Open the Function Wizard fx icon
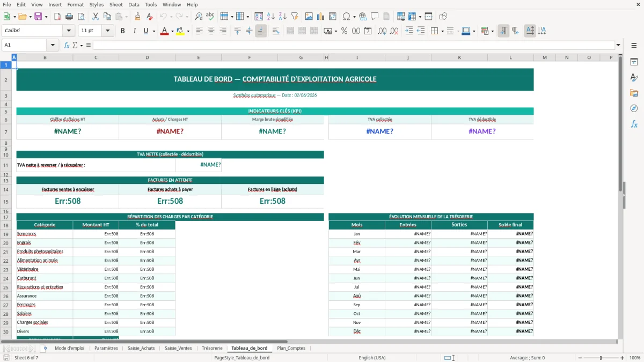 pos(67,45)
